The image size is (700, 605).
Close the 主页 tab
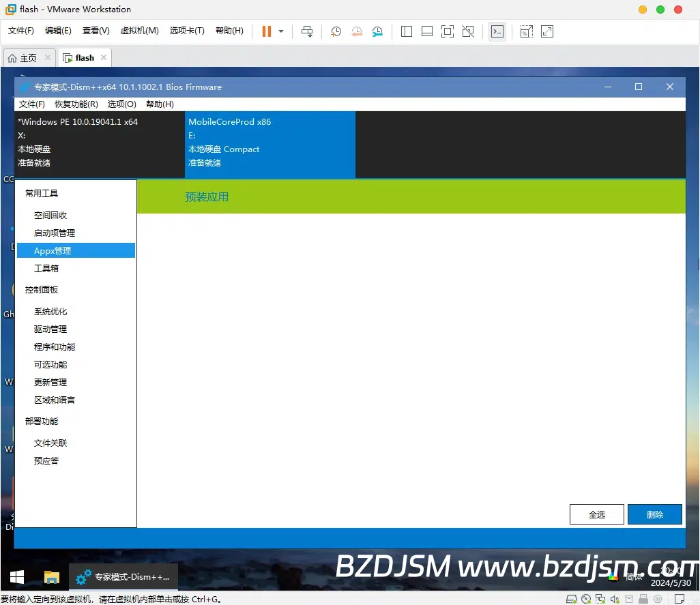(x=47, y=57)
